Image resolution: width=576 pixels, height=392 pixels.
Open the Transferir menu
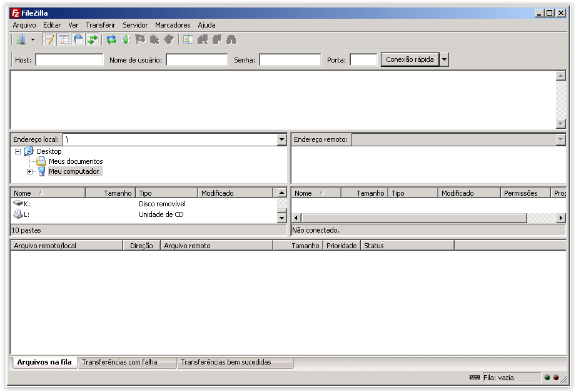[101, 25]
